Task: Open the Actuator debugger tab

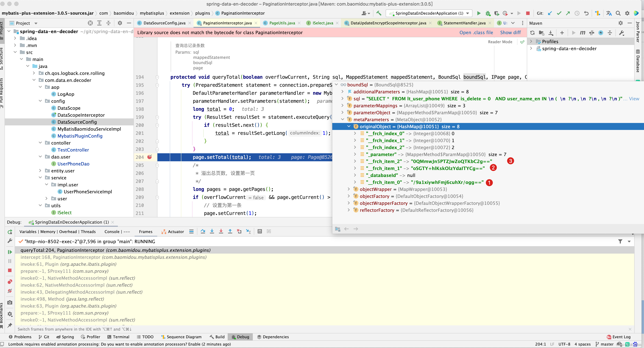Action: [172, 232]
